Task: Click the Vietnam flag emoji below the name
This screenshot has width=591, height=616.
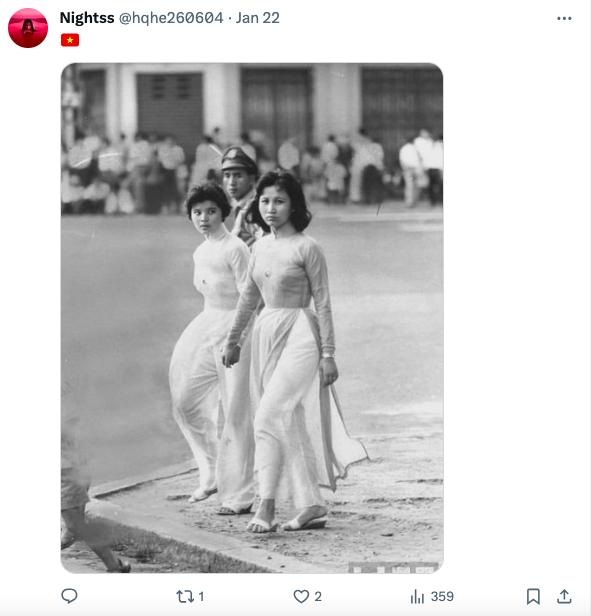Action: [70, 40]
